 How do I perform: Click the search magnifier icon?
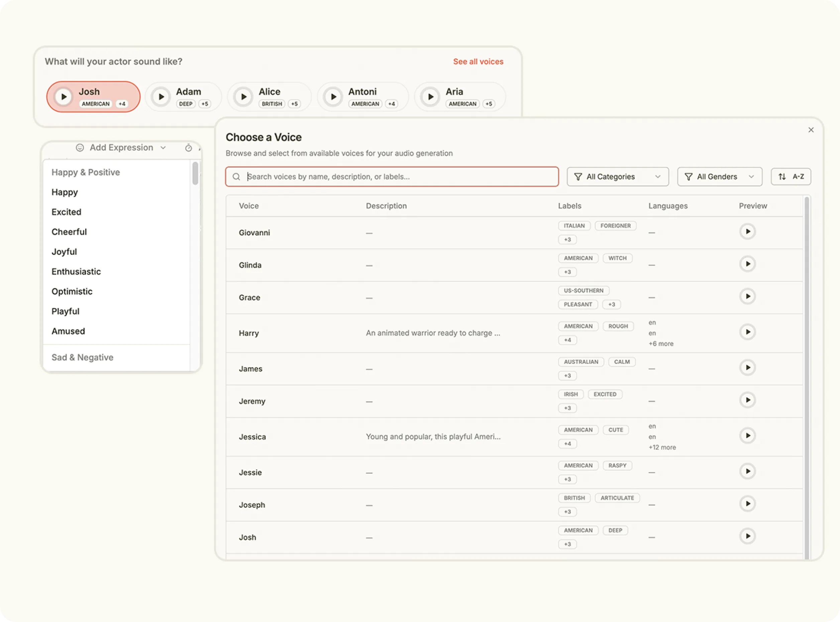[236, 177]
